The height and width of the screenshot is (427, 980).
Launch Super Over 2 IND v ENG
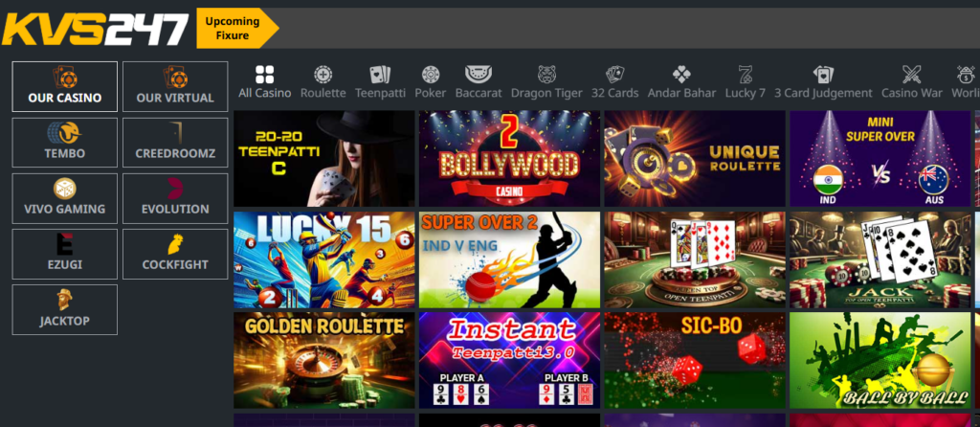click(x=509, y=259)
